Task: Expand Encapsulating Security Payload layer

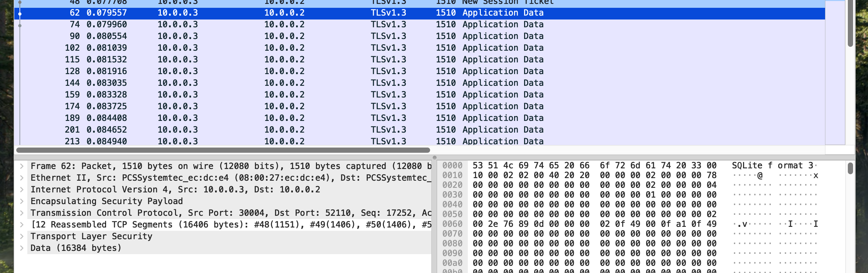Action: [21, 201]
